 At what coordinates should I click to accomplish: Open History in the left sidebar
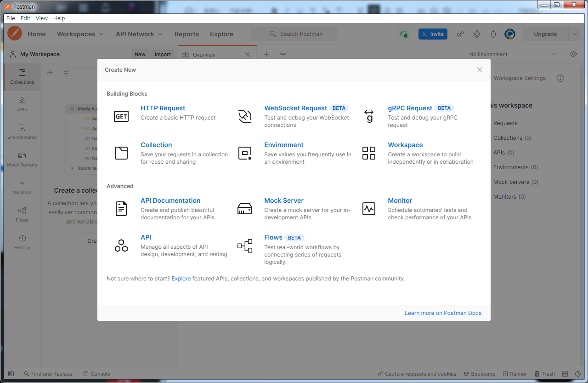22,242
